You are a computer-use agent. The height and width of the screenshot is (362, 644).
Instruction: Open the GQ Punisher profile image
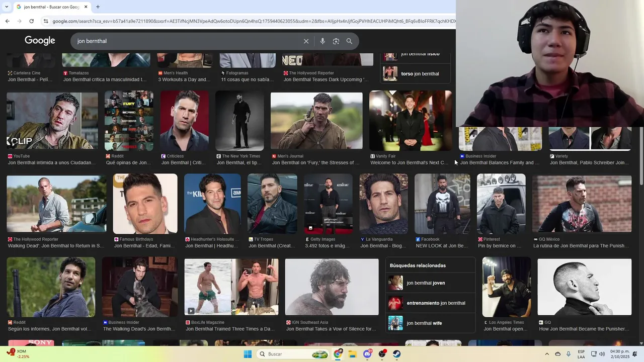[584, 287]
